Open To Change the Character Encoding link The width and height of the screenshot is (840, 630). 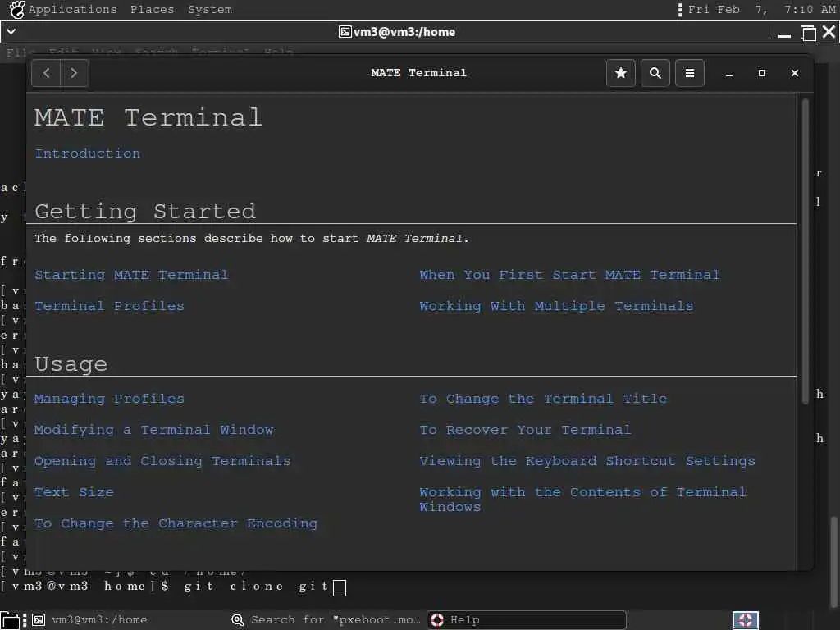point(176,523)
